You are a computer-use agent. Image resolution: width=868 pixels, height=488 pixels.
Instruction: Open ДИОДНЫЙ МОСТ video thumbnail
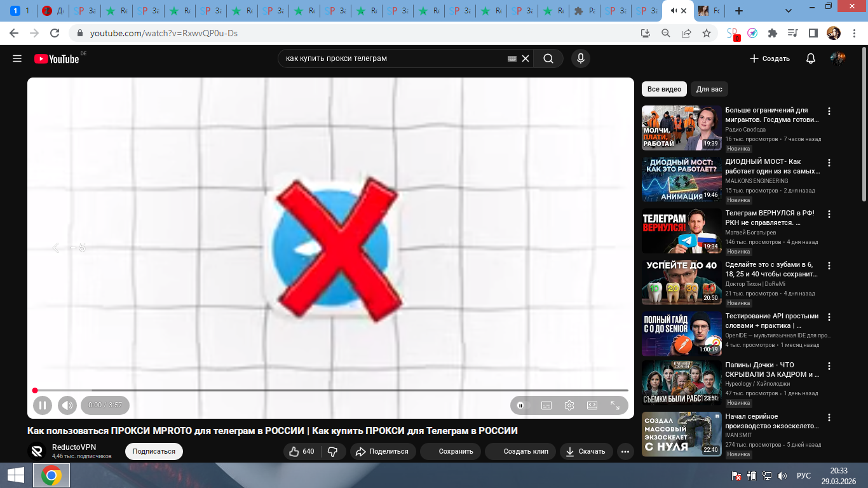681,179
